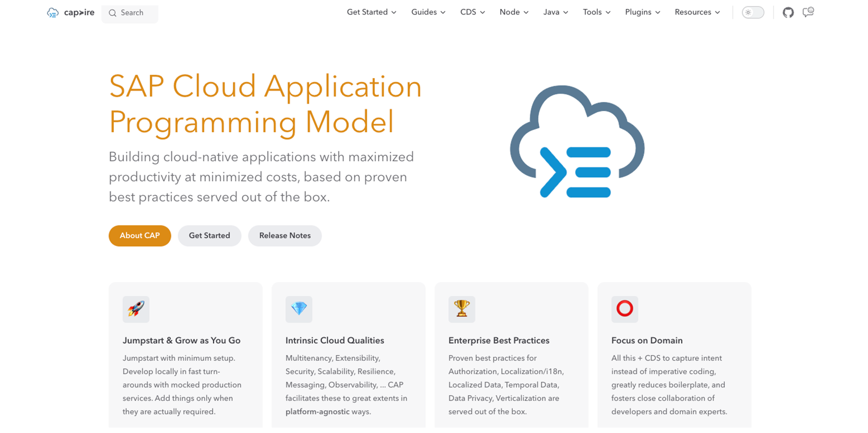The height and width of the screenshot is (433, 868).
Task: Click the gray Get Started button
Action: click(x=209, y=236)
